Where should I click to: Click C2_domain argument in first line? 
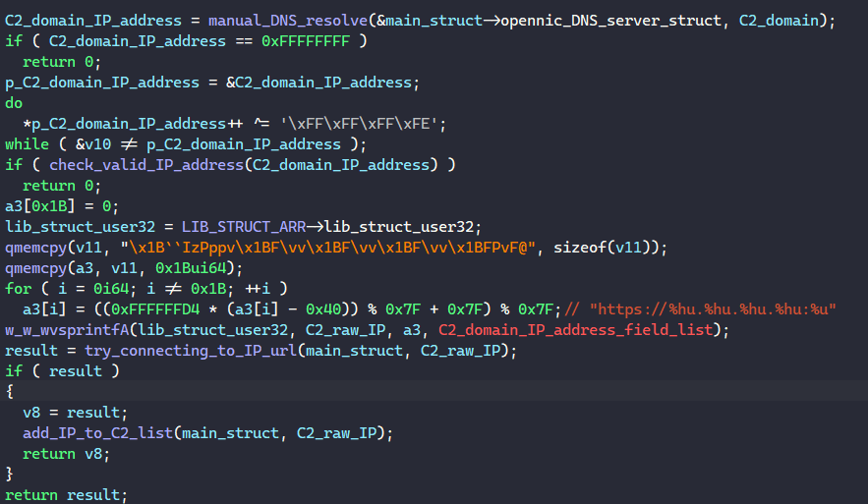pyautogui.click(x=780, y=21)
